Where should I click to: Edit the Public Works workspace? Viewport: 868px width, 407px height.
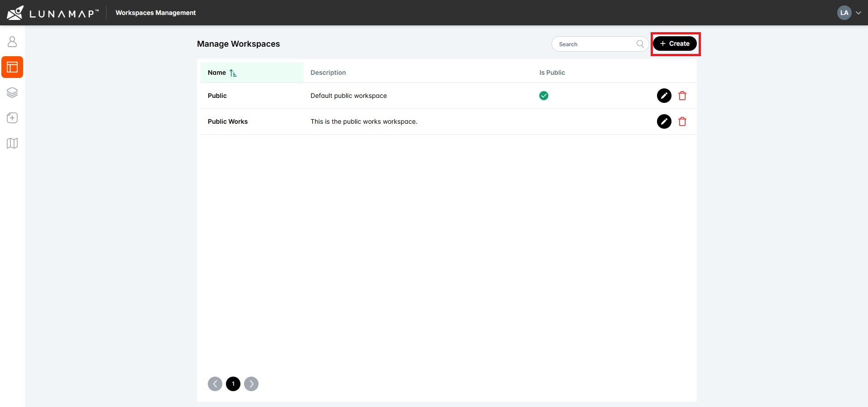point(664,121)
